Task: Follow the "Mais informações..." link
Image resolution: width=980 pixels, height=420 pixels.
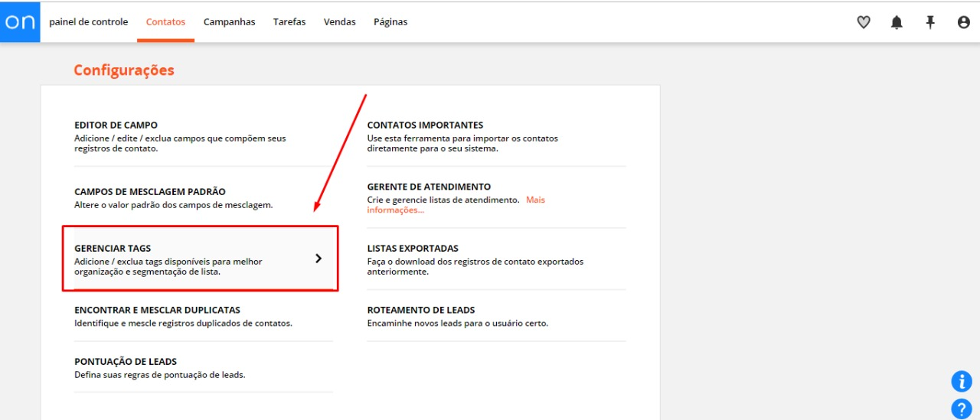Action: (457, 204)
